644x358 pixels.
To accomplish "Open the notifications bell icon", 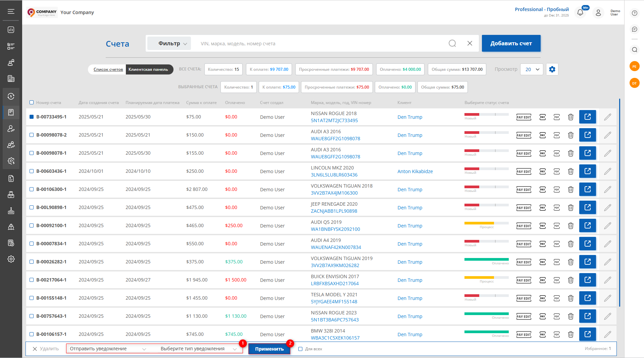I will [580, 13].
